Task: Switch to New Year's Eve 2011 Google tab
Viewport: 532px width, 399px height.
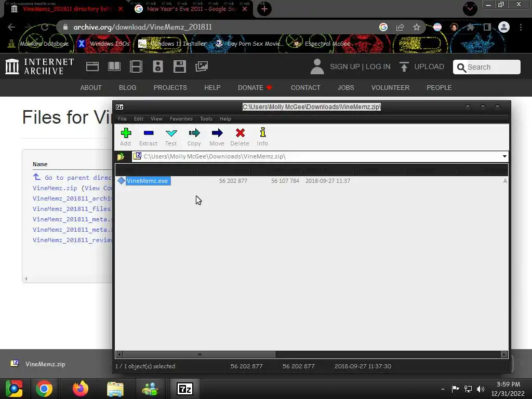Action: click(x=191, y=9)
